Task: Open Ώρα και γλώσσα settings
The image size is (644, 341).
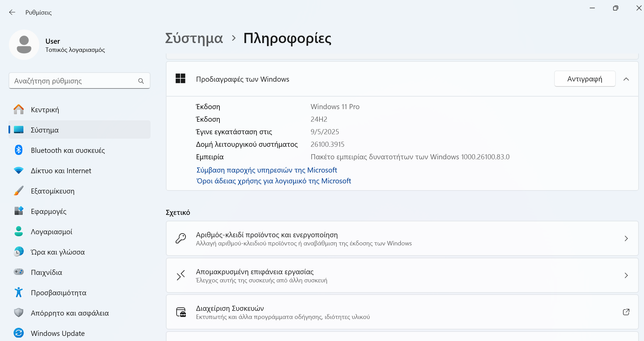Action: click(x=79, y=252)
